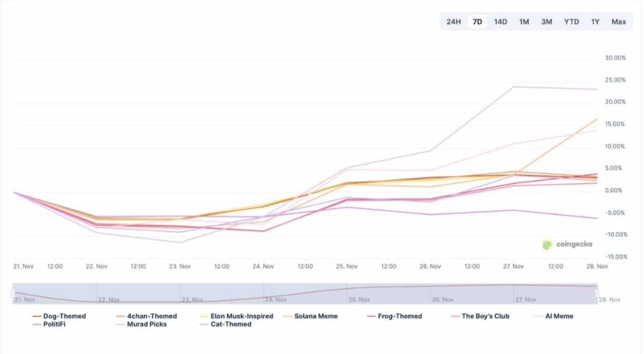Switch to the 14D time range

[500, 22]
